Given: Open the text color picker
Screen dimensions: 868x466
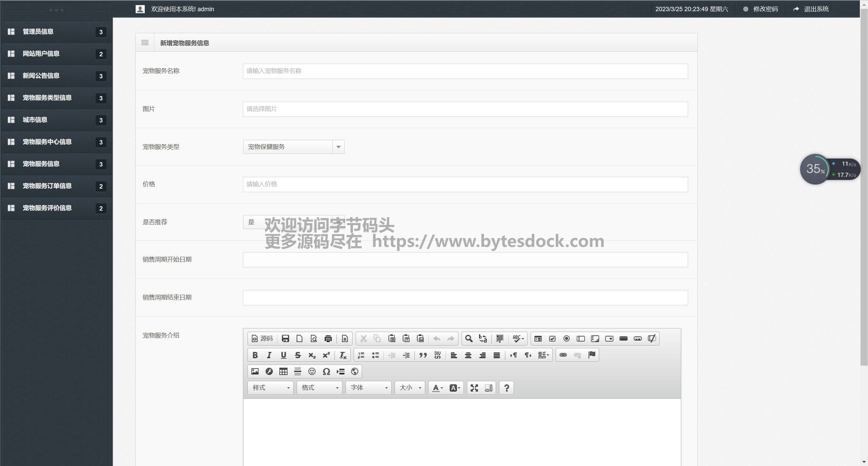Looking at the screenshot, I should pos(437,388).
